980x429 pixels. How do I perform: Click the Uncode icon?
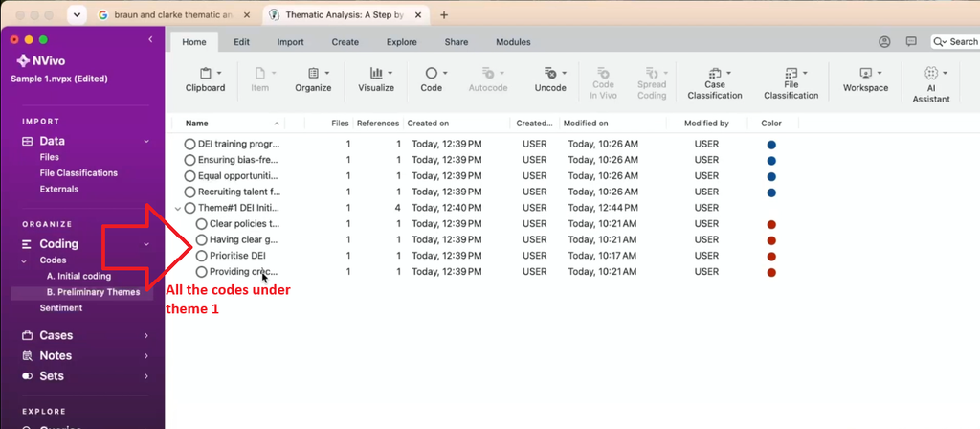(x=550, y=73)
